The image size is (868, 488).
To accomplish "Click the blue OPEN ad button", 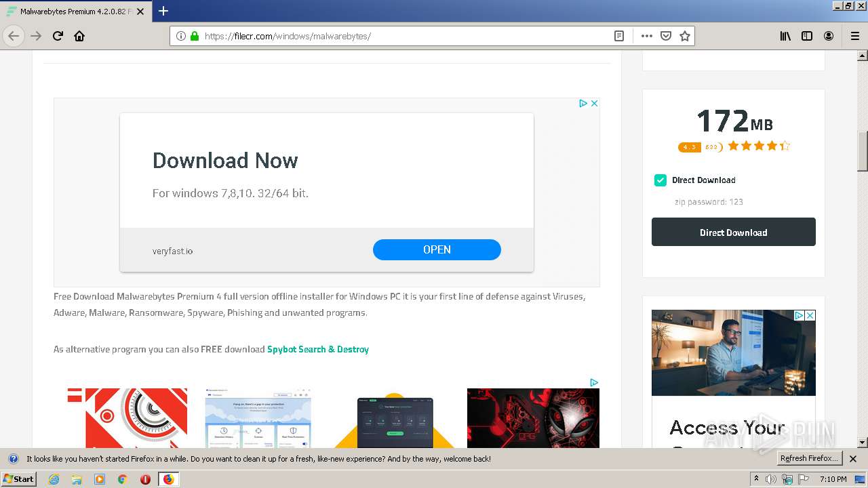I will 437,249.
